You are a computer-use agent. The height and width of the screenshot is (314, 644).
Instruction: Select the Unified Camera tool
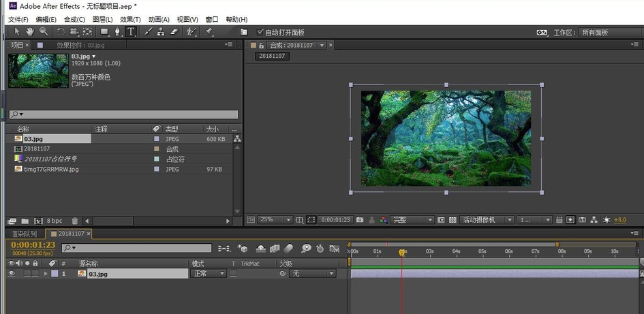[74, 31]
